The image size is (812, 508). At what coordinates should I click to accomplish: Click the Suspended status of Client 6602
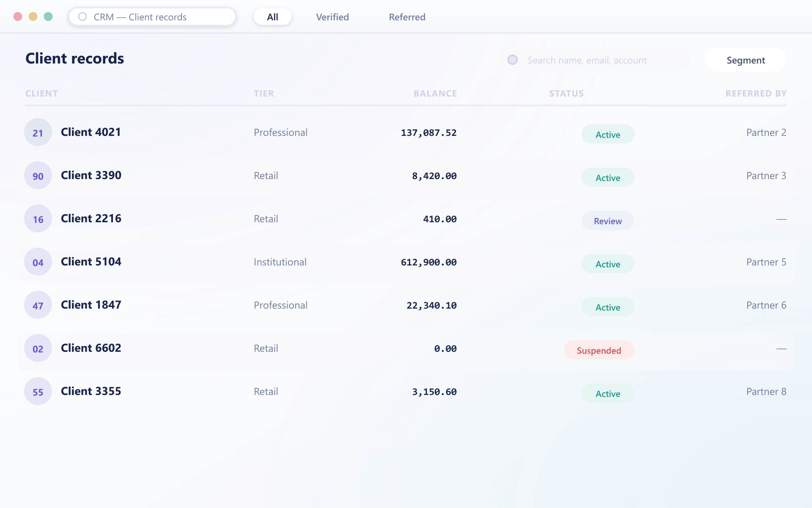[x=599, y=351]
